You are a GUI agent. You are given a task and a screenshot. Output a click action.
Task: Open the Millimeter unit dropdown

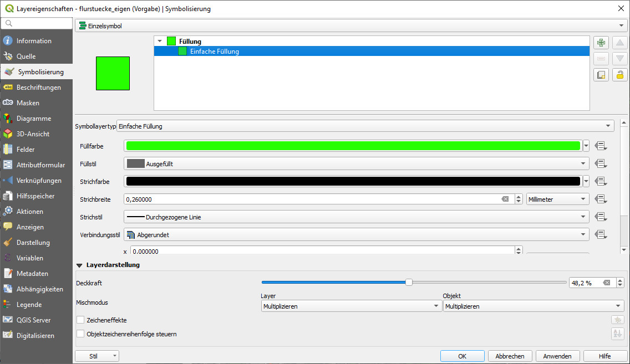[x=557, y=199]
